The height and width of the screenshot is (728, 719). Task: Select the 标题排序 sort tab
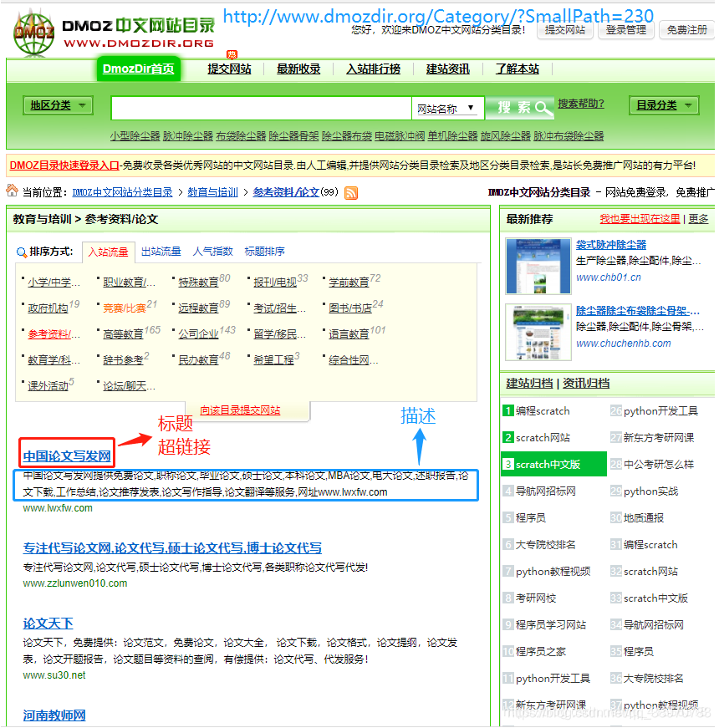point(265,252)
